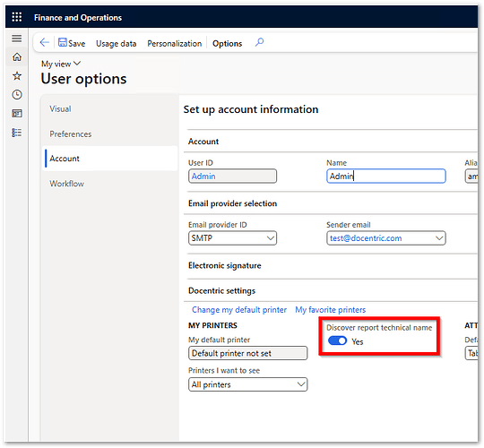Click the search magnifier in the action pane
This screenshot has width=484, height=448.
(x=260, y=42)
